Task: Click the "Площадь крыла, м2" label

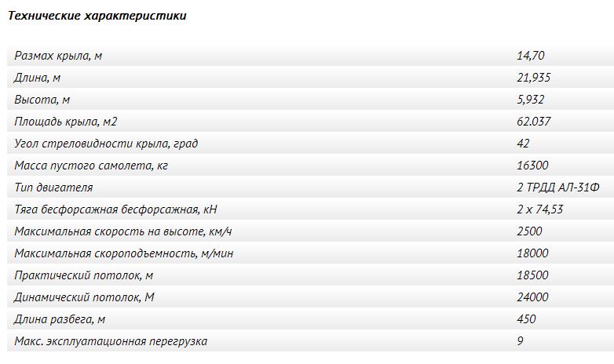Action: [65, 122]
